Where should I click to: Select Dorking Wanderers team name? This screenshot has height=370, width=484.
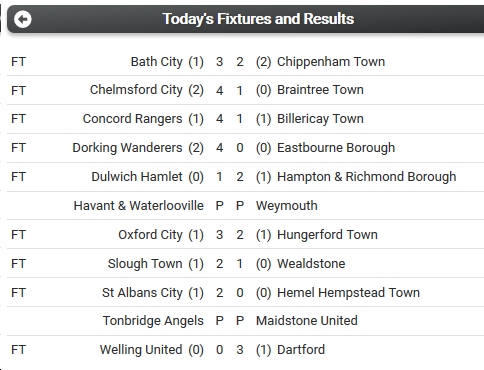(127, 148)
